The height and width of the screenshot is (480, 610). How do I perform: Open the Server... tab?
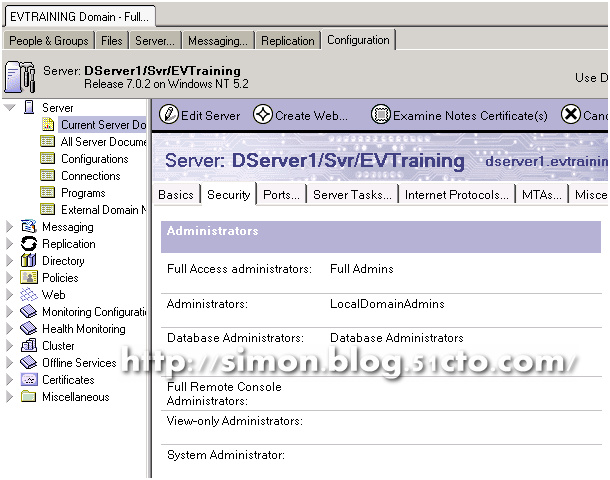point(155,40)
